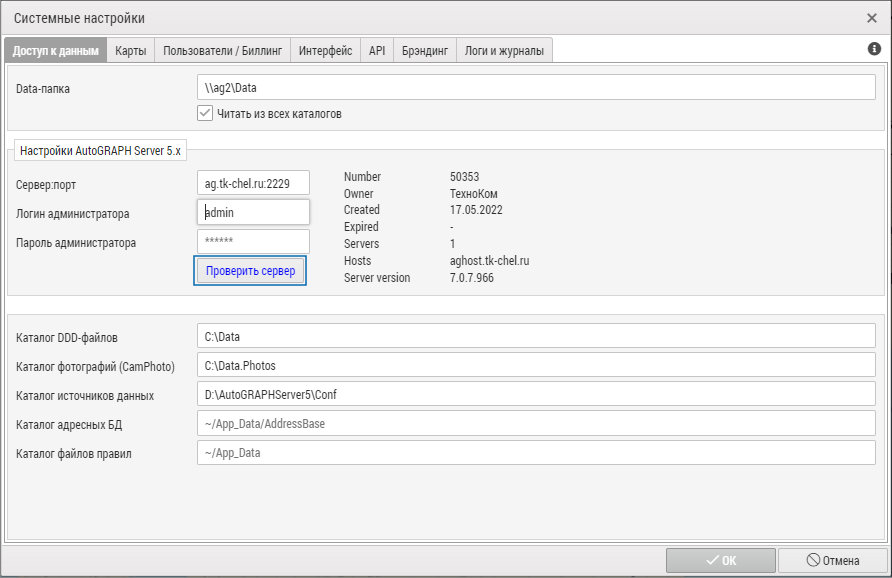Click the Каталог адресных БД field
Image resolution: width=892 pixels, height=578 pixels.
[536, 423]
